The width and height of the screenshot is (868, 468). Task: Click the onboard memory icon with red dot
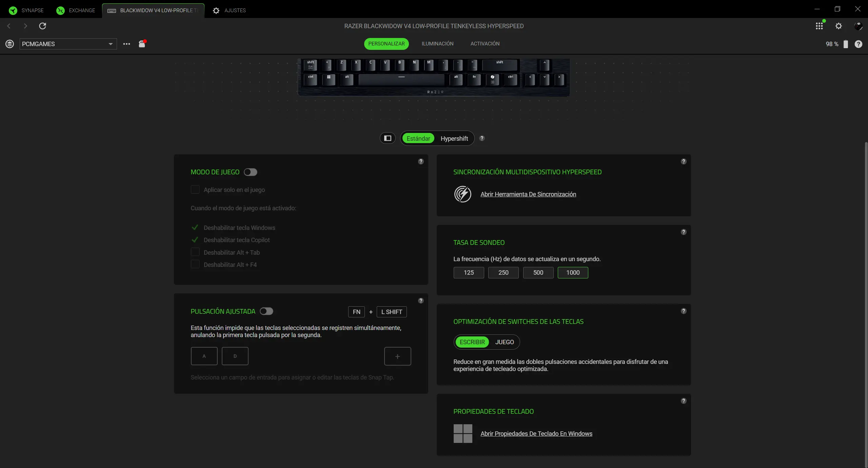(142, 44)
